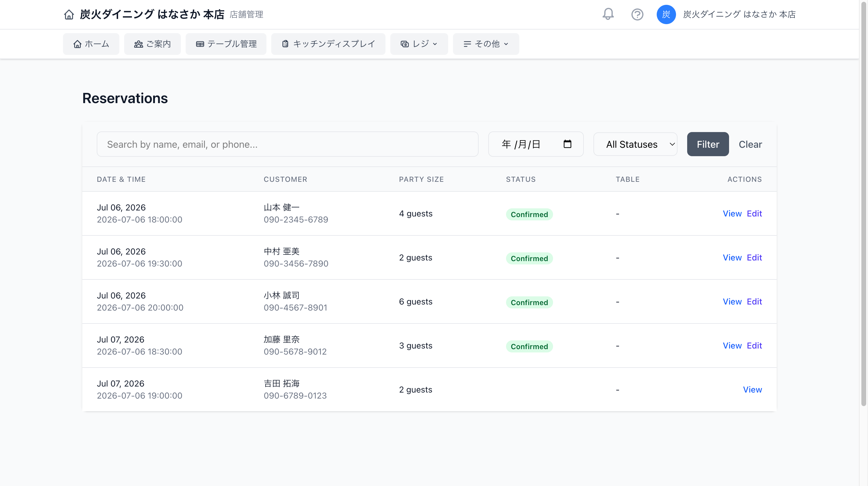This screenshot has height=486, width=868.
Task: Click the customer name 吉田 拓海
Action: (x=281, y=383)
